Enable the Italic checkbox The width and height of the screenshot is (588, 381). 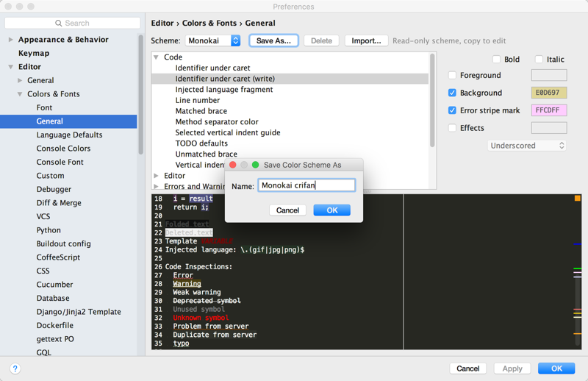click(x=539, y=60)
